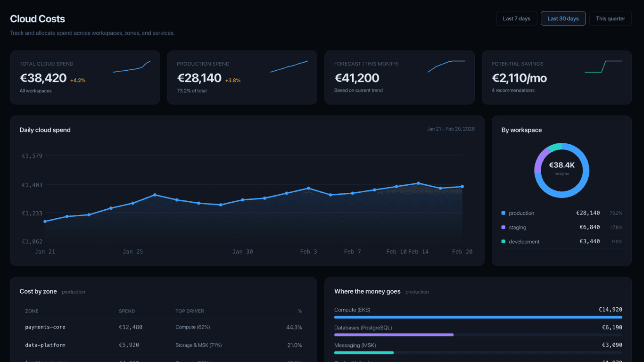The width and height of the screenshot is (644, 362).
Task: Click the teal development legend swatch
Action: [504, 241]
